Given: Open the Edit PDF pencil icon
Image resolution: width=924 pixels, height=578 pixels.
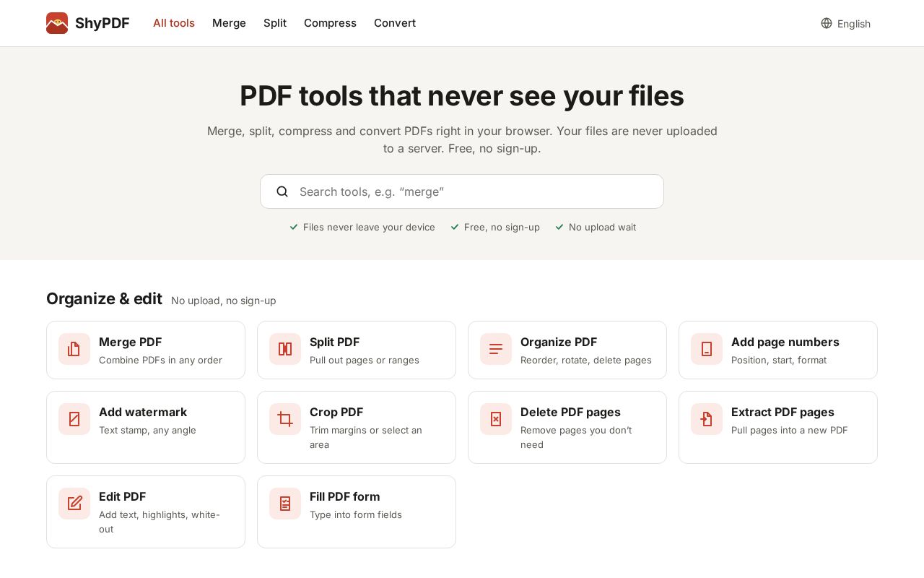Looking at the screenshot, I should click(x=74, y=504).
